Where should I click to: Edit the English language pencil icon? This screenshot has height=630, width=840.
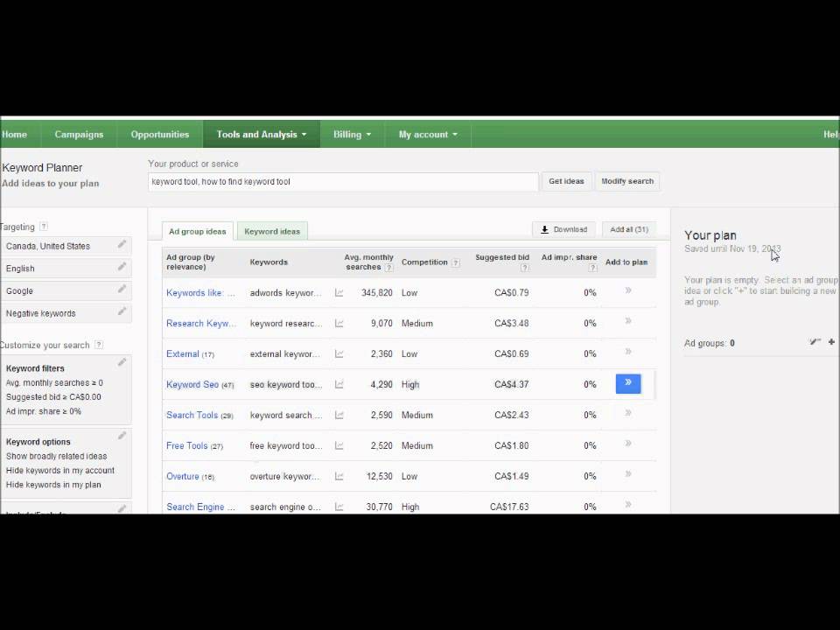[122, 267]
